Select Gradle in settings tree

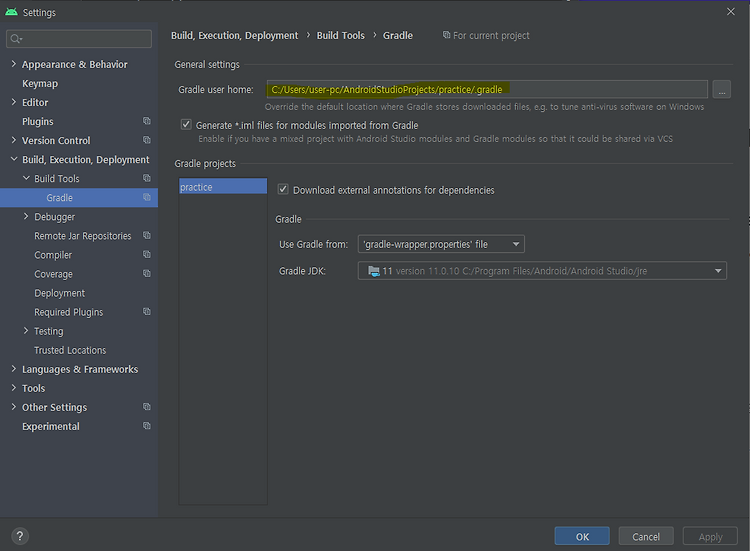tap(79, 198)
